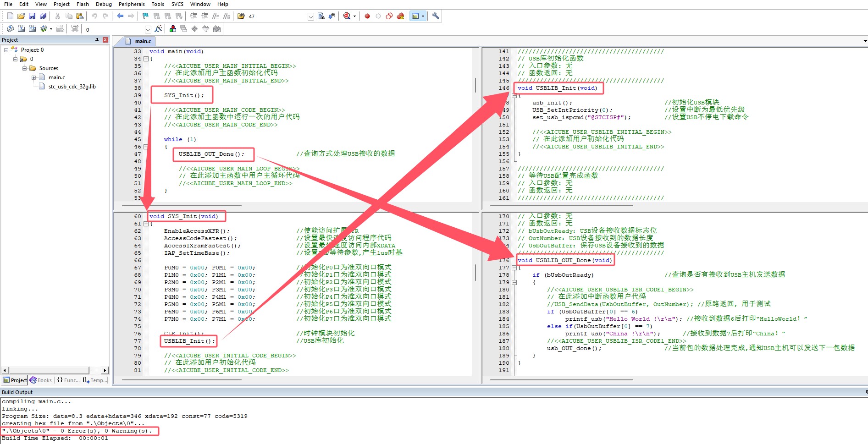Uncomment the selection
868x444 pixels.
(227, 16)
